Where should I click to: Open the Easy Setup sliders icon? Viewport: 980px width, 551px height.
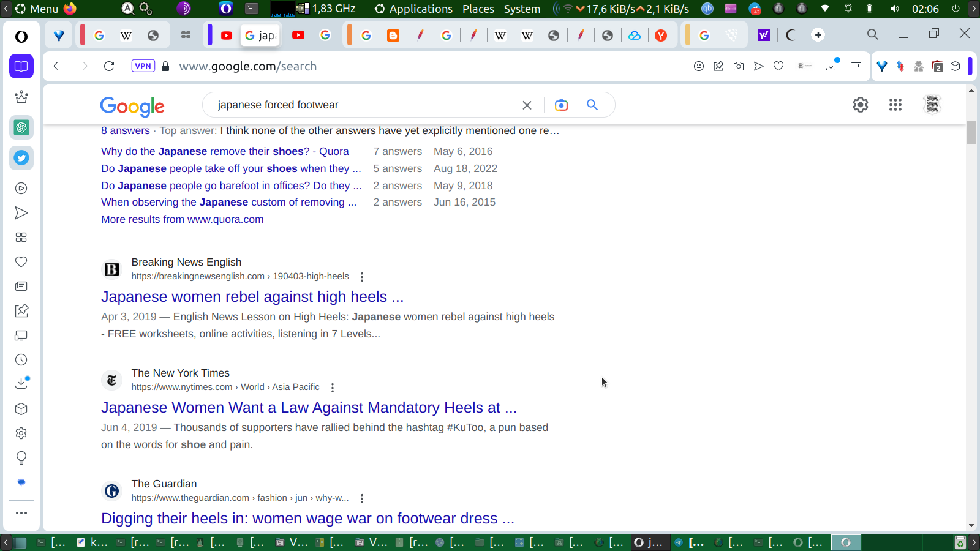856,66
